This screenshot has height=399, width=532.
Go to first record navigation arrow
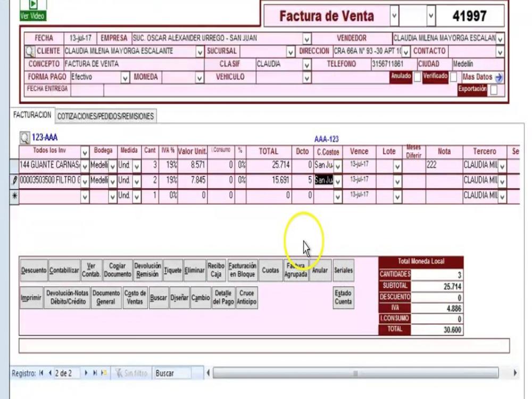click(x=41, y=373)
